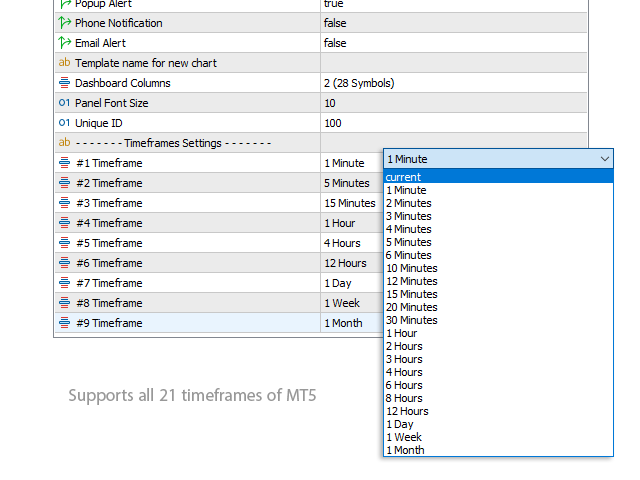Click the #8 Timeframe enum icon
This screenshot has width=640, height=480.
pyautogui.click(x=64, y=302)
